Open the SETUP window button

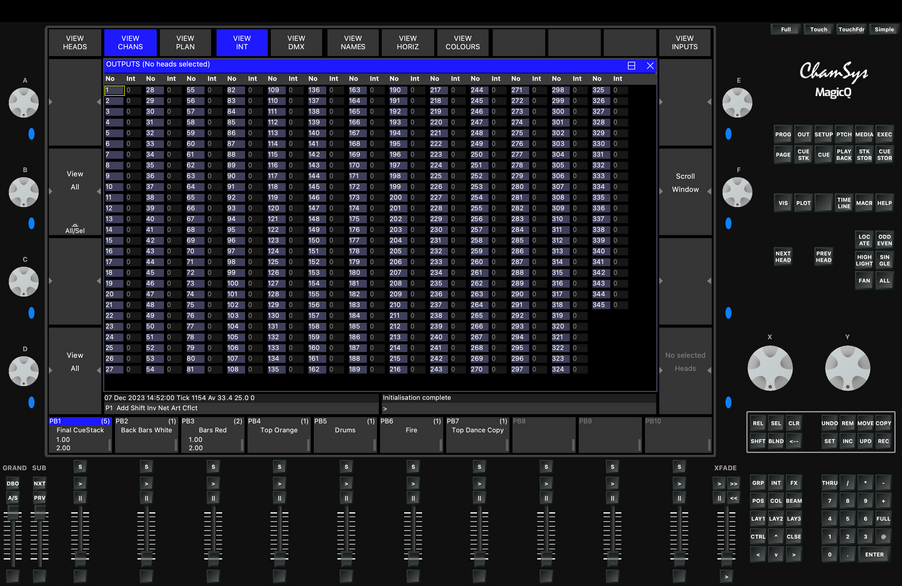pos(823,135)
